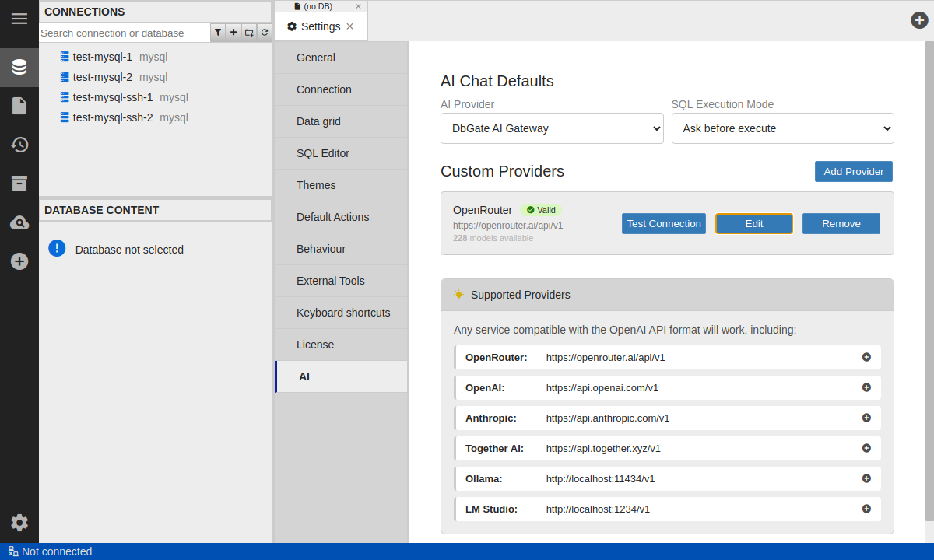Open the cloud search sidebar panel

(x=19, y=223)
